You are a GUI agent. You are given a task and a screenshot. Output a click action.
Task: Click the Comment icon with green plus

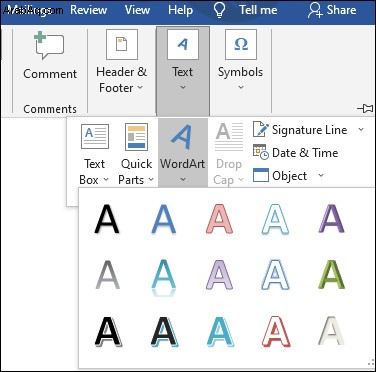click(x=49, y=45)
